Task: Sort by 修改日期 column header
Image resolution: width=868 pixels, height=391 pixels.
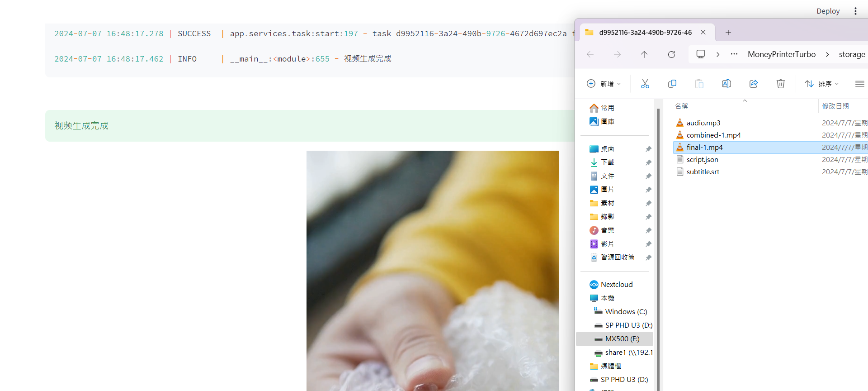Action: pos(835,106)
